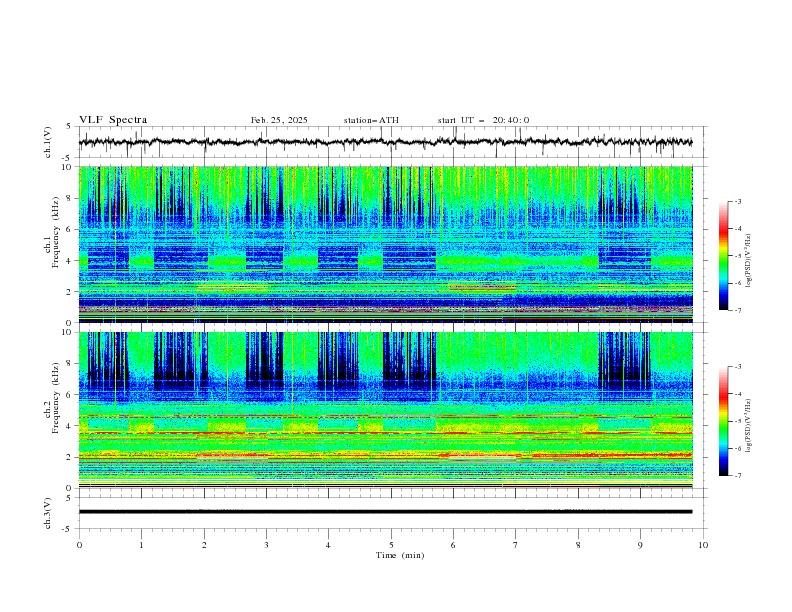Click the "VLF Spectra" plot title
Image resolution: width=792 pixels, height=612 pixels.
(x=113, y=120)
